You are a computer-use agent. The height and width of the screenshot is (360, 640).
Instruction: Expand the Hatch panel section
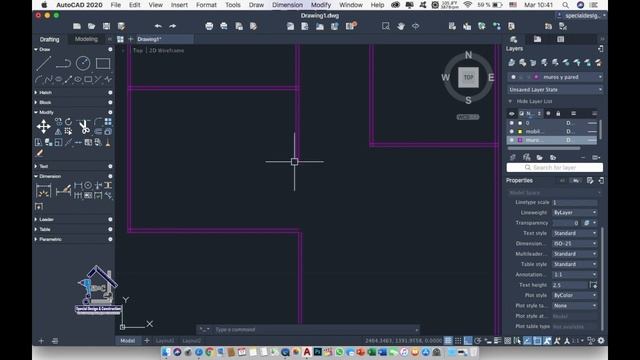coord(36,93)
